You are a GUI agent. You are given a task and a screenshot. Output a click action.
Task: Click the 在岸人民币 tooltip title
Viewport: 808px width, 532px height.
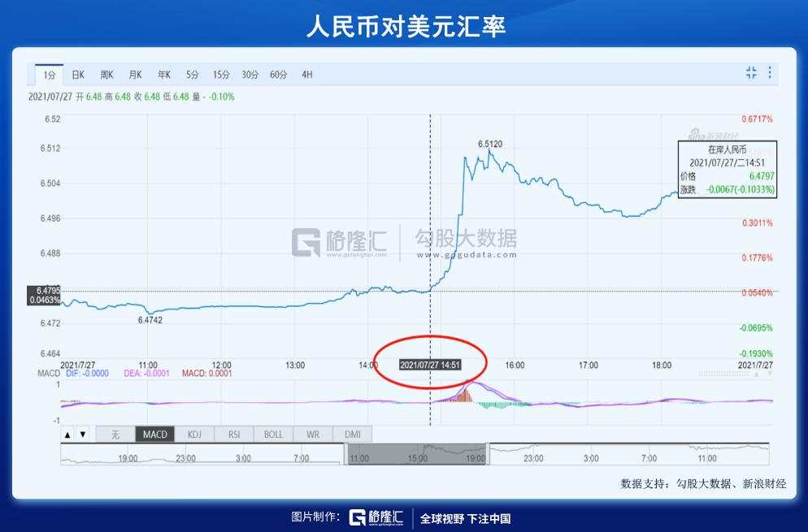(727, 150)
